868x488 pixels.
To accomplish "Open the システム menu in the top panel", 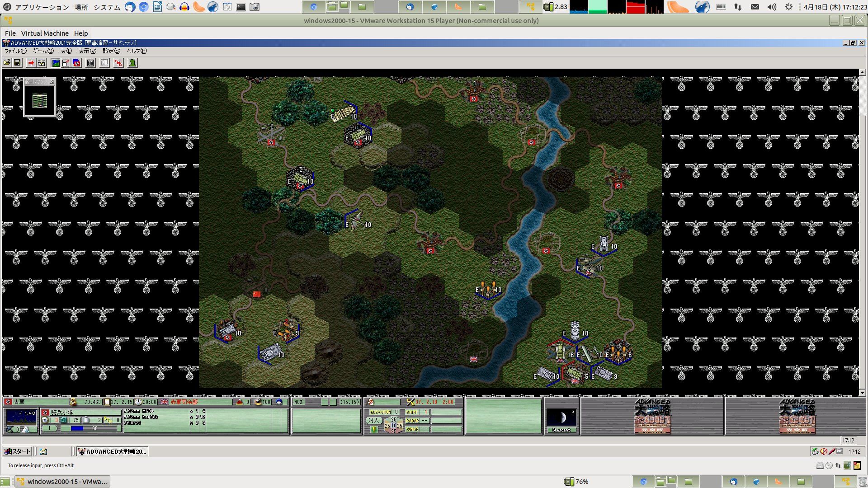I will click(107, 7).
